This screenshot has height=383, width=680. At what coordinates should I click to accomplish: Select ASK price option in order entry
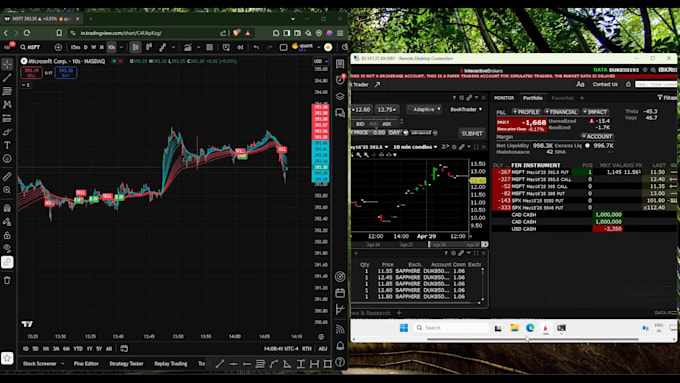coord(387,124)
